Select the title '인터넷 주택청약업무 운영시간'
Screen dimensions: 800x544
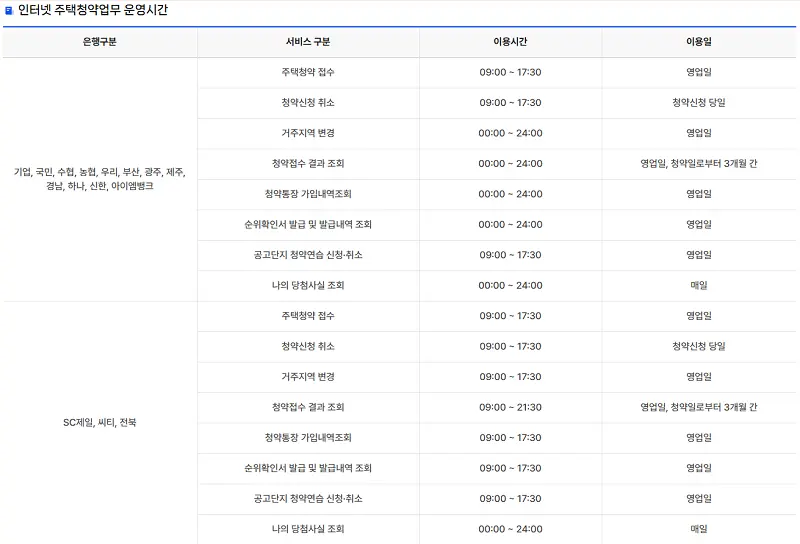click(x=93, y=10)
